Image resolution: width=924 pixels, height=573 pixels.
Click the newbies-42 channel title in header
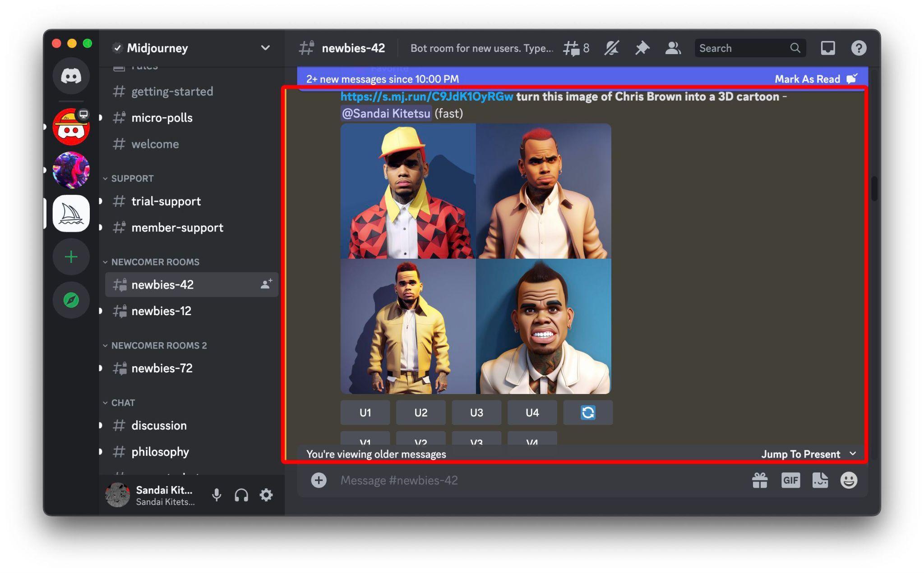point(353,48)
